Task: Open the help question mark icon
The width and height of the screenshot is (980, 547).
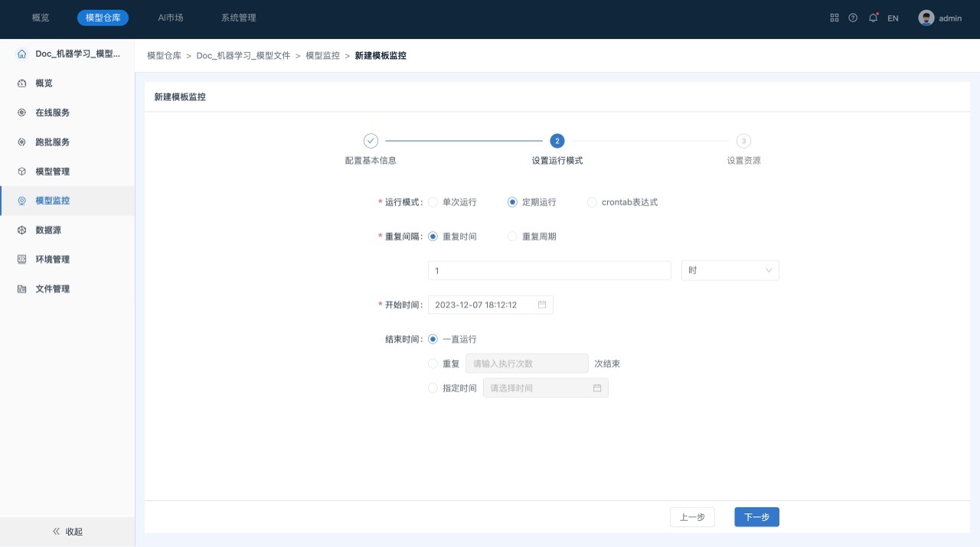Action: point(853,18)
